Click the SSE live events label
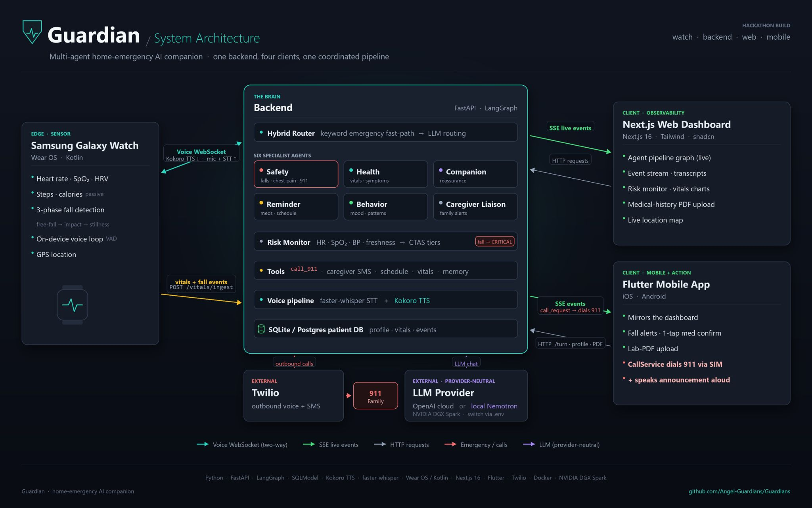Viewport: 812px width, 508px height. [570, 127]
